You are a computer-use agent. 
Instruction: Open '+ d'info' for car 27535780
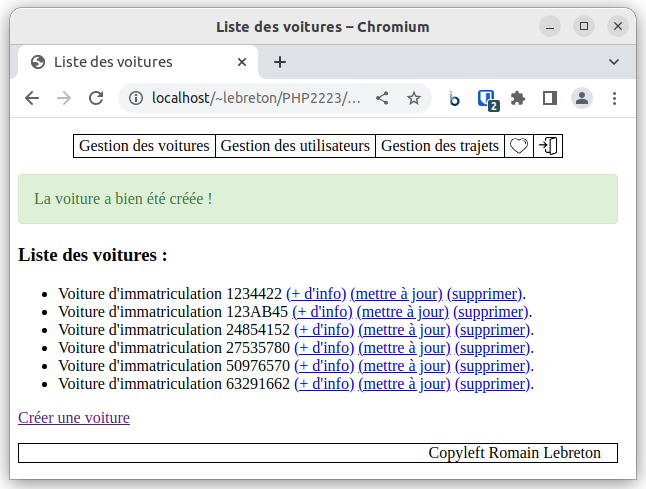tap(324, 348)
